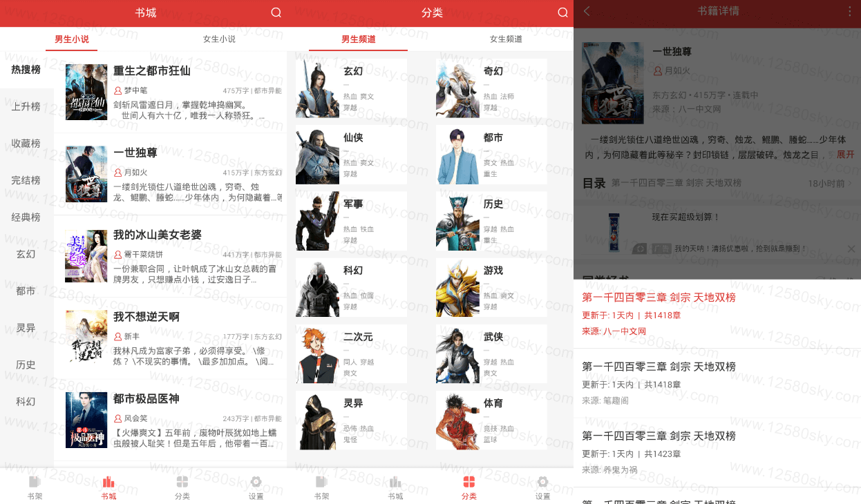Open 分类 from the 书城 screen's bottom bar
The image size is (861, 504).
pyautogui.click(x=182, y=487)
